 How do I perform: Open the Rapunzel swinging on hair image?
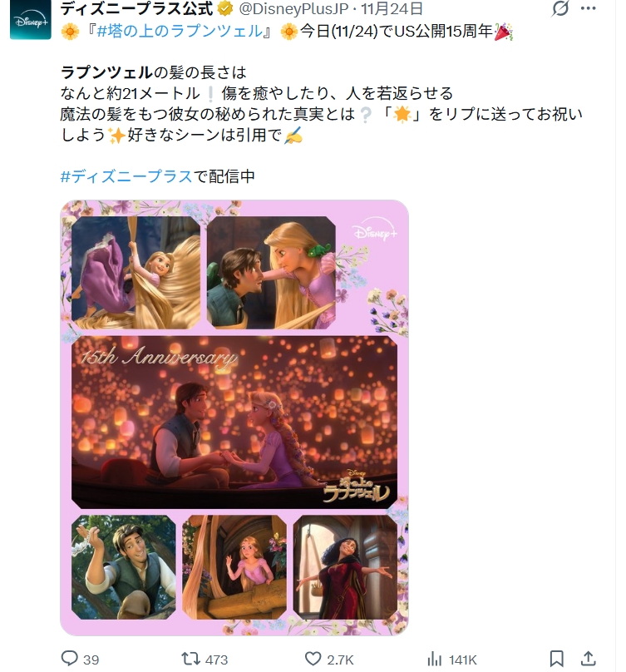click(x=136, y=273)
